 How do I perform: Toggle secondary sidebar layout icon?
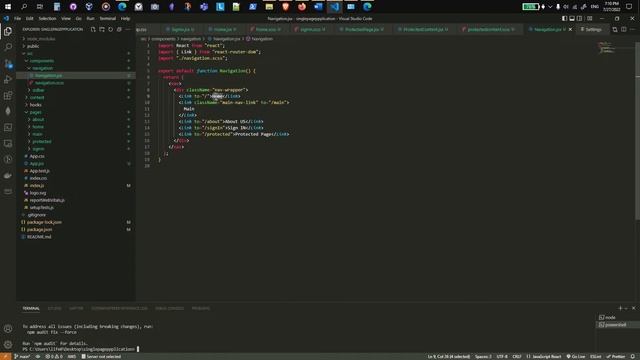(x=580, y=18)
